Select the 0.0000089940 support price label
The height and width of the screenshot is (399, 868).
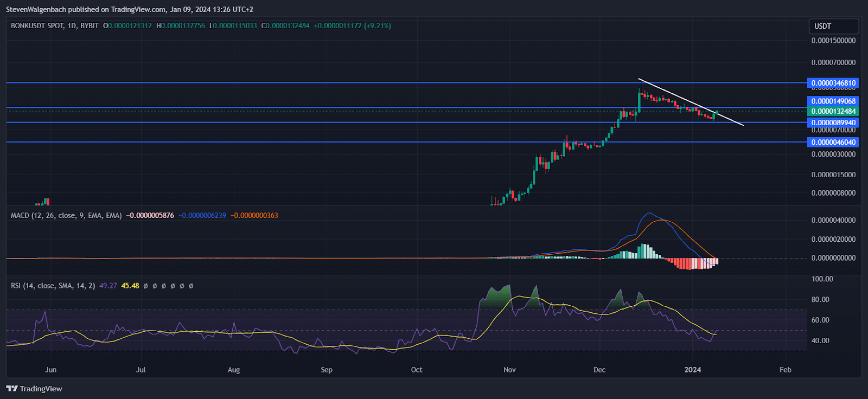click(833, 123)
